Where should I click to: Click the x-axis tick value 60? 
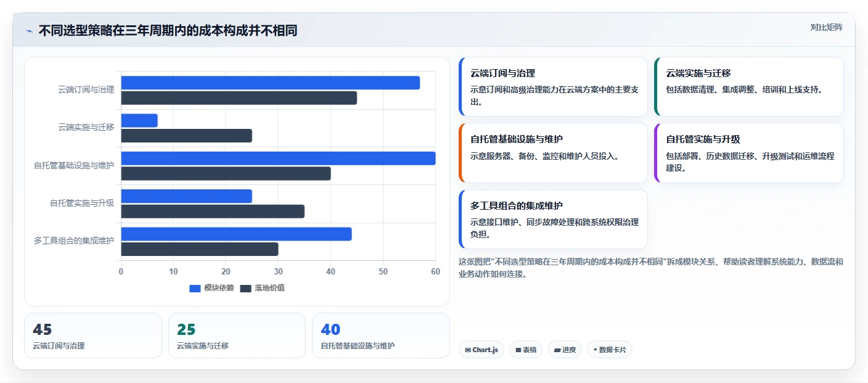tap(435, 271)
